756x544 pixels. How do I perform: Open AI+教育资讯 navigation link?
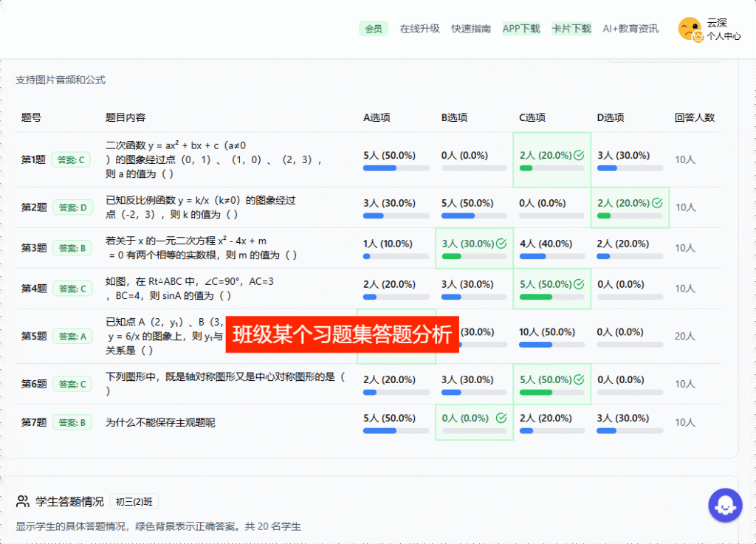click(630, 29)
